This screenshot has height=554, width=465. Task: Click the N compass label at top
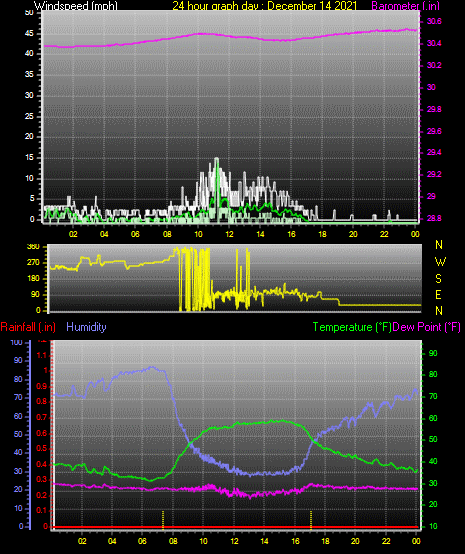439,244
